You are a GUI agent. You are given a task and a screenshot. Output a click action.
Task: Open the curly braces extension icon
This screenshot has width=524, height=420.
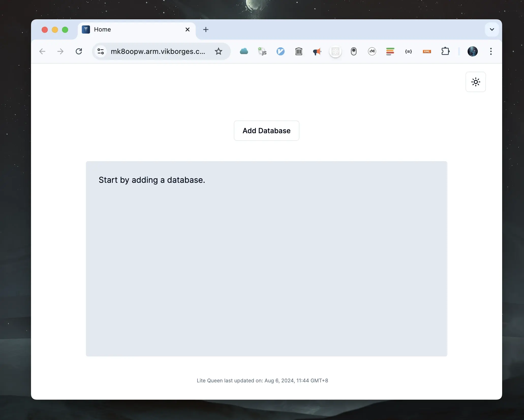[408, 51]
